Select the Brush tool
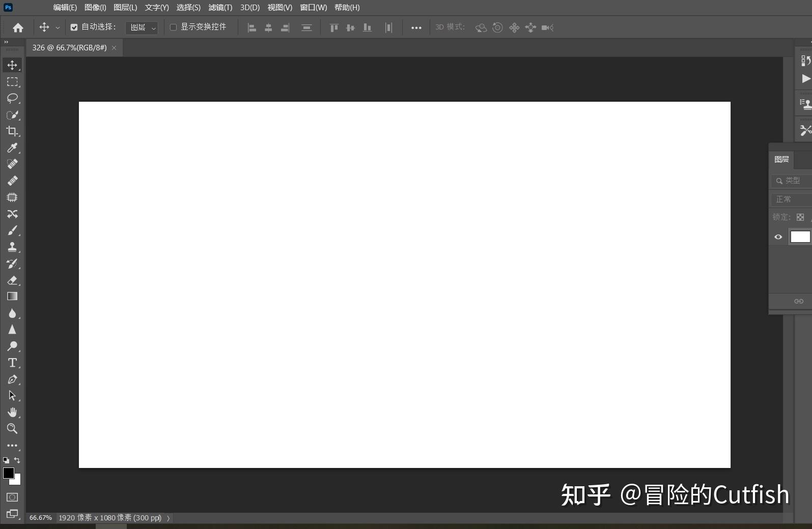812x529 pixels. tap(12, 230)
